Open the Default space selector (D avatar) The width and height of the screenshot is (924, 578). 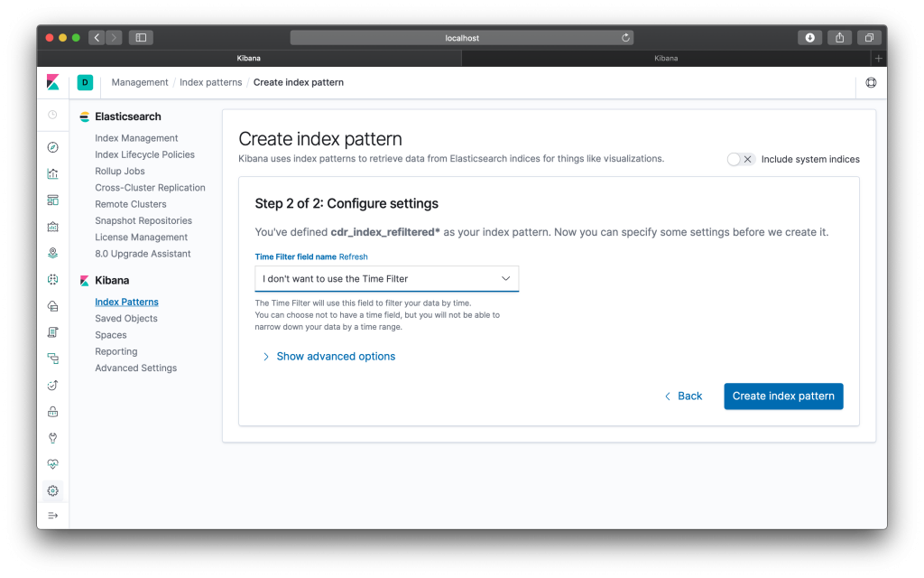tap(85, 82)
